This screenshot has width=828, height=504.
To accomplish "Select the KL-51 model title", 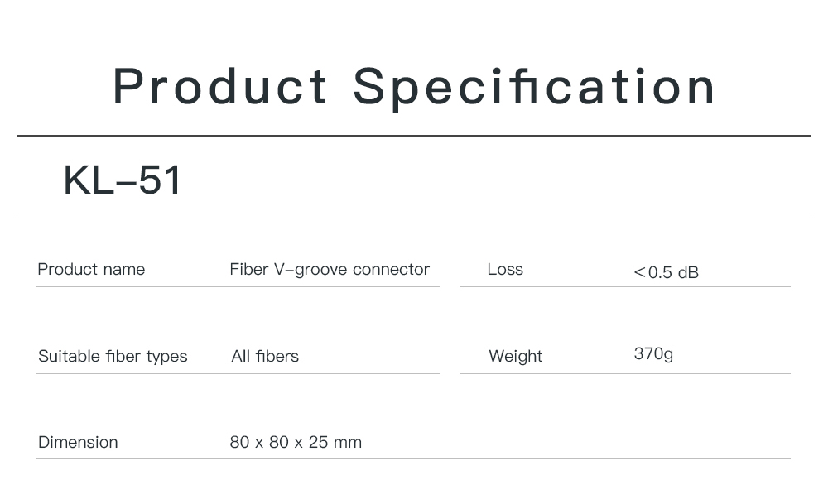I will click(x=123, y=180).
